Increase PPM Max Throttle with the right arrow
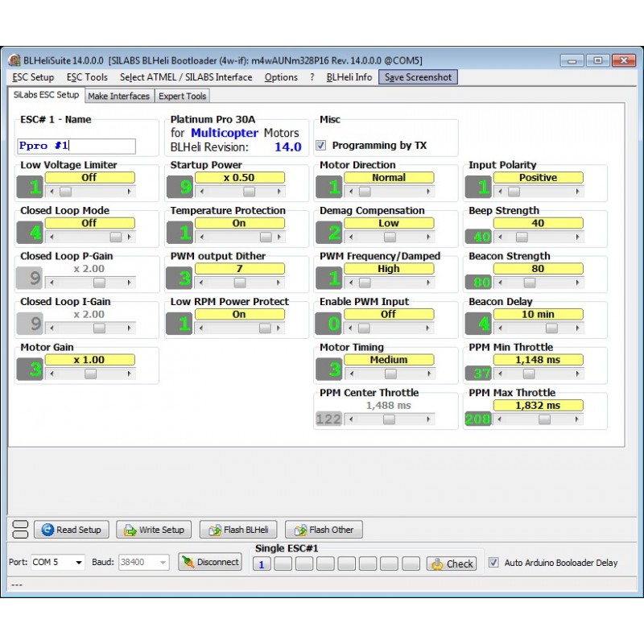 tap(577, 419)
